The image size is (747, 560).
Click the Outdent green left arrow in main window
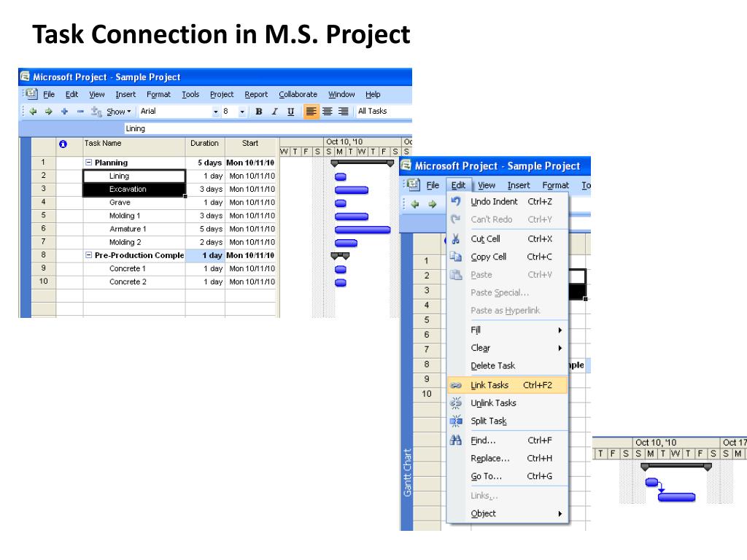coord(33,112)
